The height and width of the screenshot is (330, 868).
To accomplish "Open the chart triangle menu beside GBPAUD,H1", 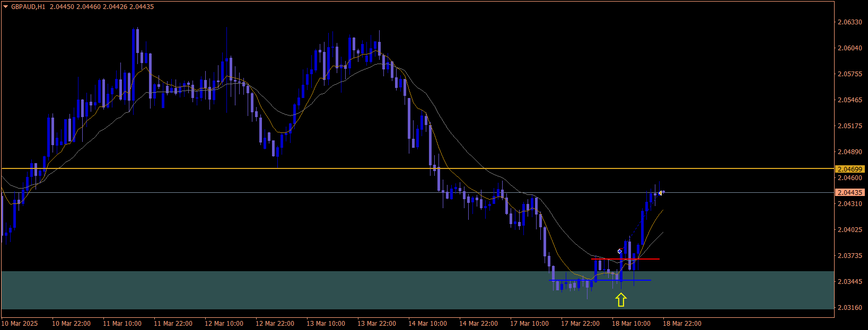I will [6, 7].
